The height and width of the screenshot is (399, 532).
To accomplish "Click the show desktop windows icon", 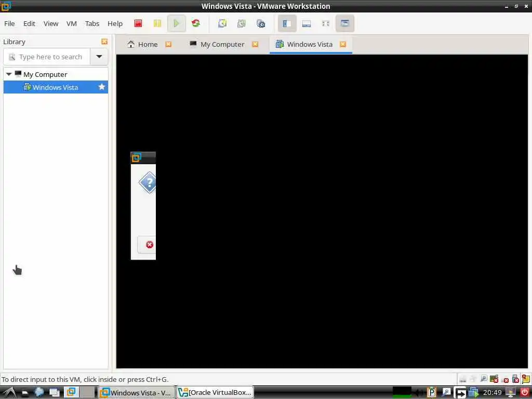I will [55, 393].
